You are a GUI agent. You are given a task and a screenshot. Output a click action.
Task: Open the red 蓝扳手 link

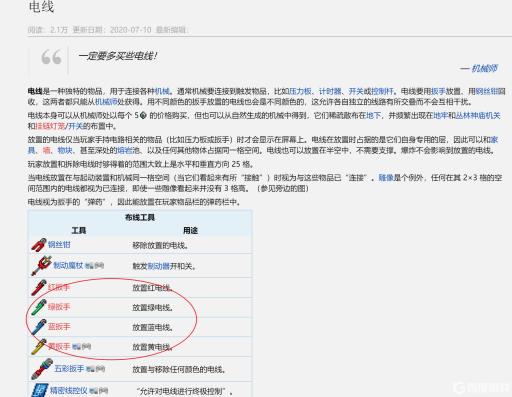[59, 327]
